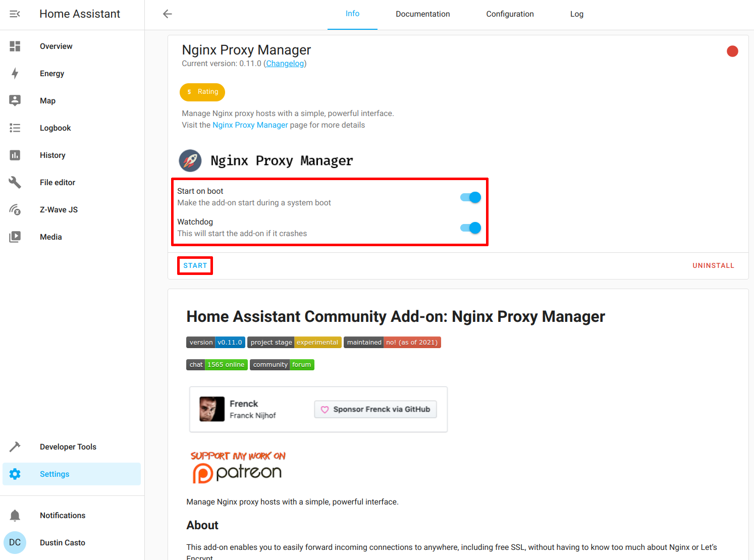Toggle the Start on boot switch
754x560 pixels.
point(470,197)
